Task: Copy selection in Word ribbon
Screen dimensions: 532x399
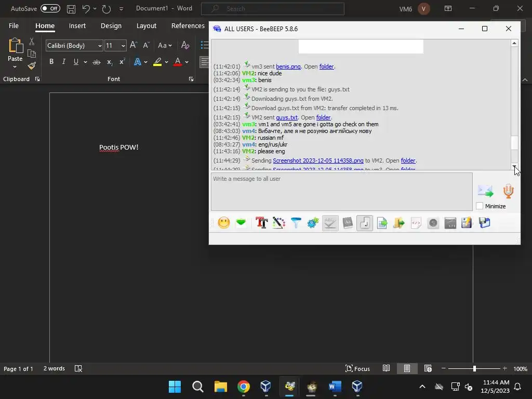Action: [x=32, y=54]
